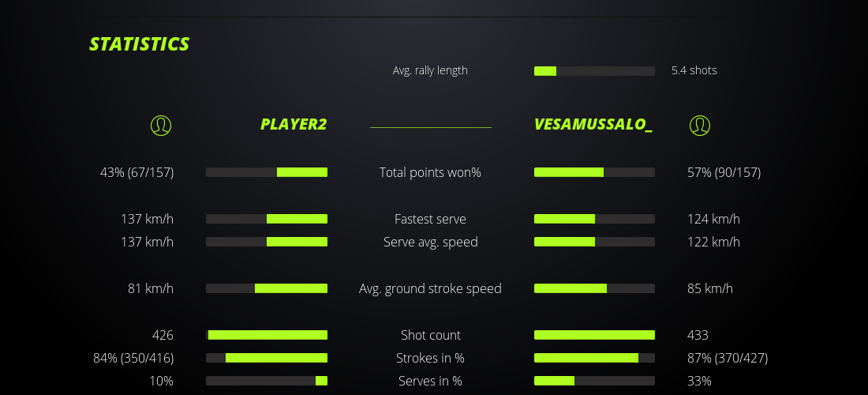Click the 'Fastest serve' label
Viewport: 868px width, 395px height.
[x=430, y=219]
